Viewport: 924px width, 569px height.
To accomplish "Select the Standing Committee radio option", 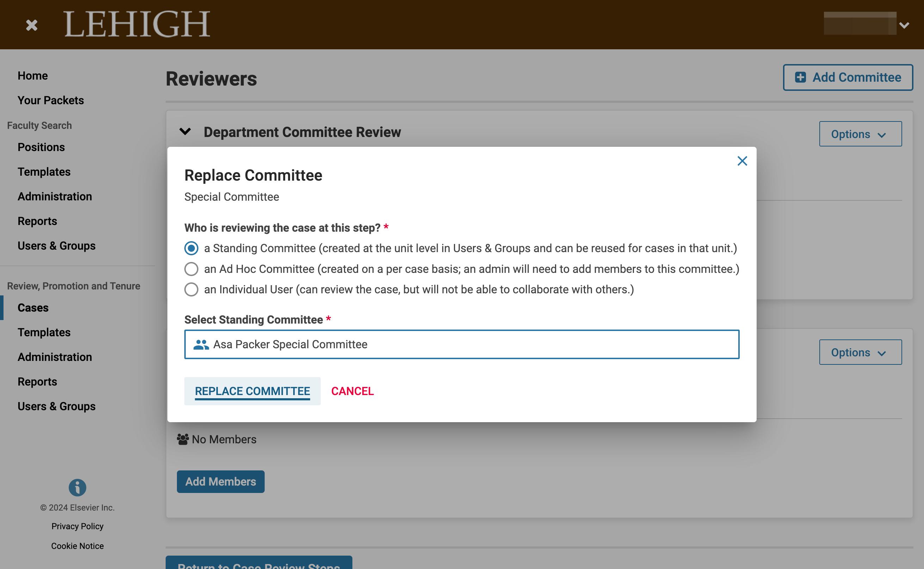I will [191, 248].
